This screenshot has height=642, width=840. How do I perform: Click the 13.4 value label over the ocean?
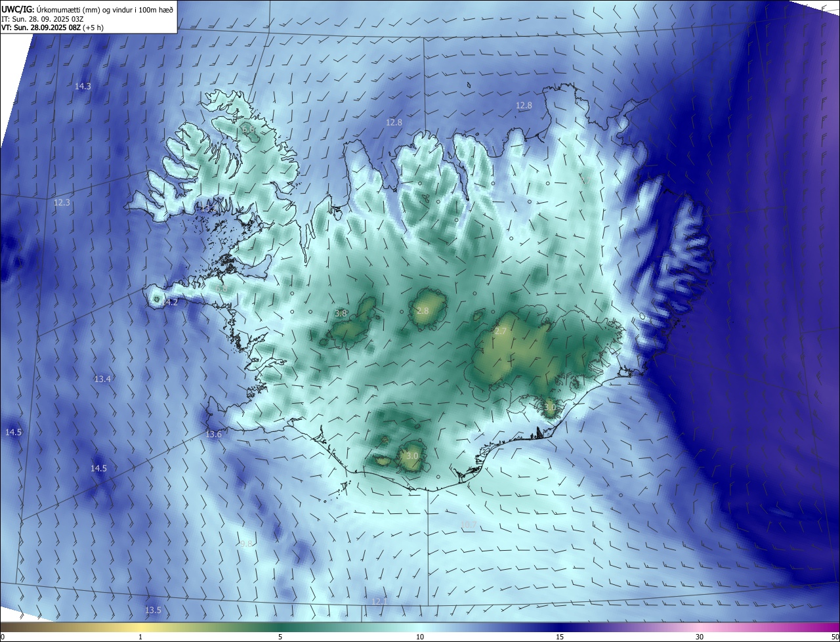click(102, 379)
